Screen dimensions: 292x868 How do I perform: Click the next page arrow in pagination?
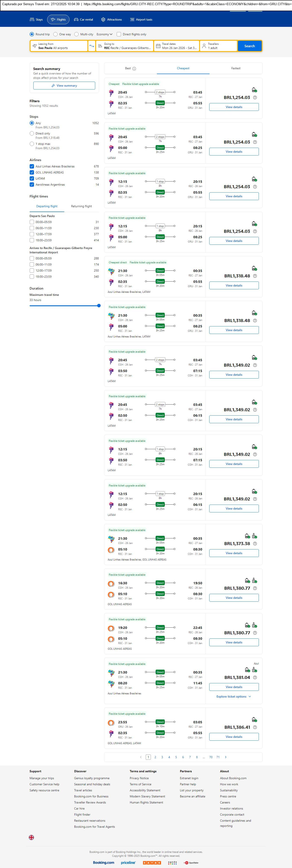tap(226, 757)
